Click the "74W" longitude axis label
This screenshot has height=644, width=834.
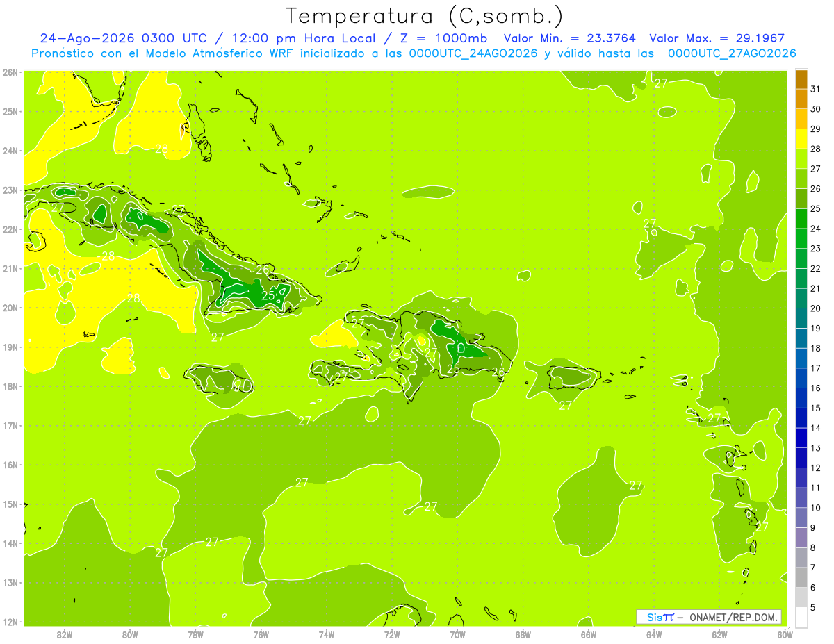point(326,634)
